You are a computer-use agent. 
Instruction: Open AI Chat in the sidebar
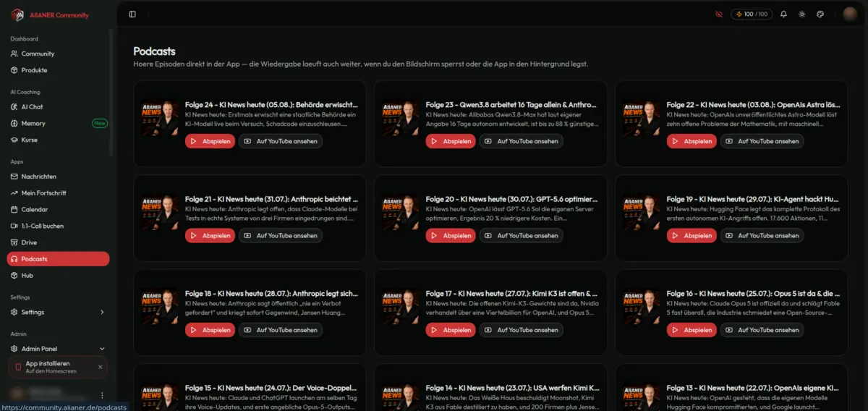point(58,107)
